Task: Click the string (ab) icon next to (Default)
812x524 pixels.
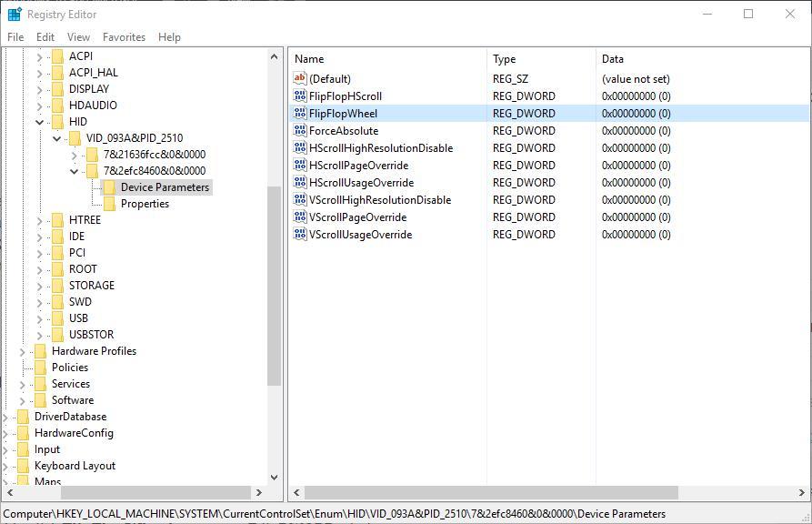Action: tap(300, 78)
